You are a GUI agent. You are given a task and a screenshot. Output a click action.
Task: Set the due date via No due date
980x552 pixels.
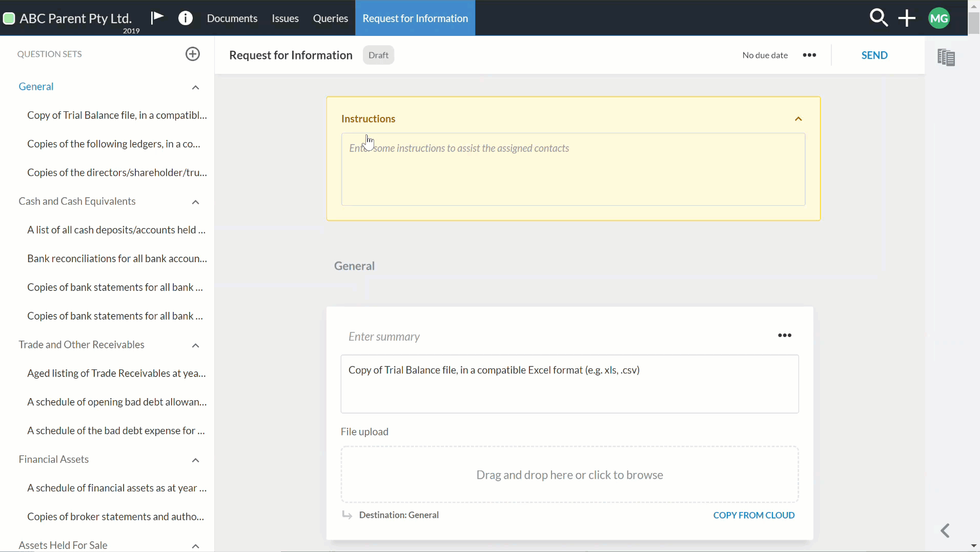(765, 55)
